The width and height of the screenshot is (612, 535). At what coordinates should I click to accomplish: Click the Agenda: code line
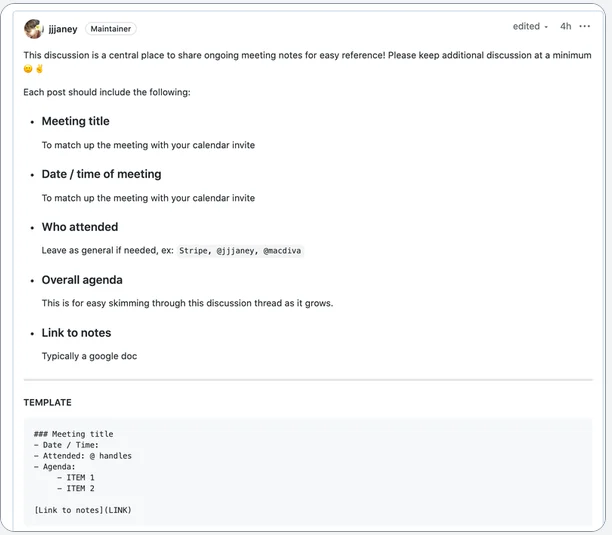point(55,467)
